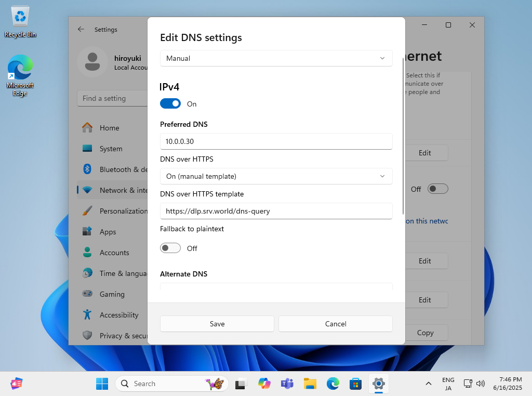
Task: Expand the DNS over HTTPS dropdown
Action: click(276, 176)
